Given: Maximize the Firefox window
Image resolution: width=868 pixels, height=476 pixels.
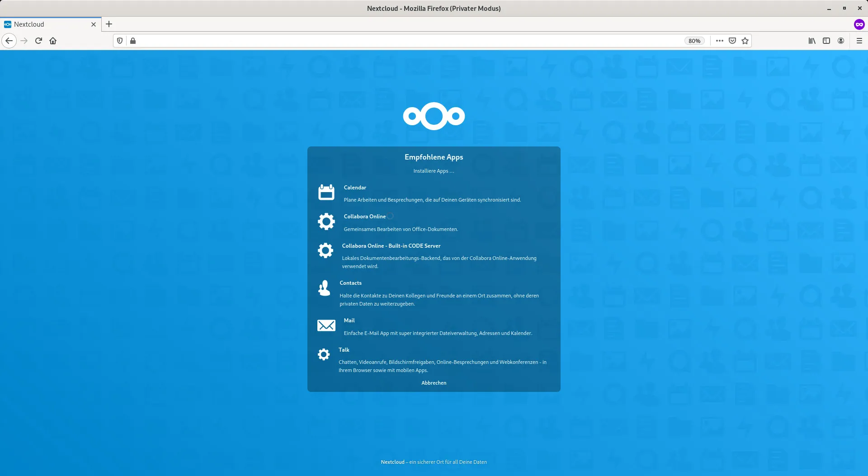Looking at the screenshot, I should pyautogui.click(x=844, y=9).
